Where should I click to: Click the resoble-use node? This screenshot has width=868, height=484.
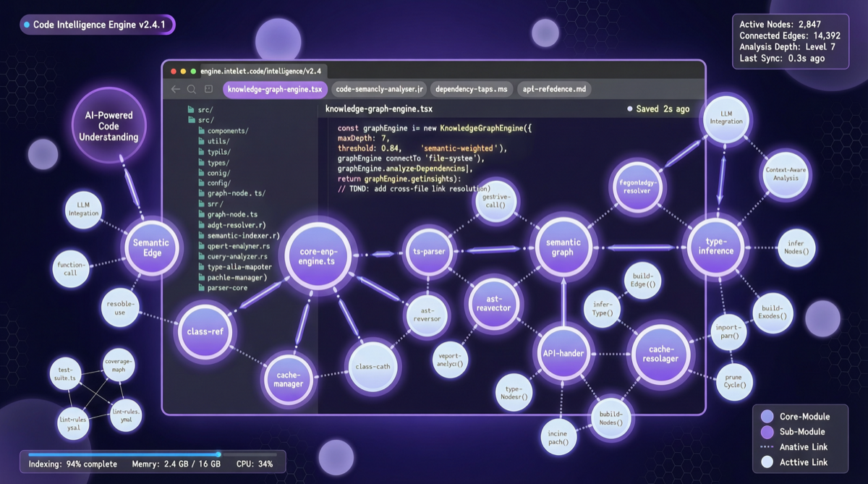(x=120, y=307)
